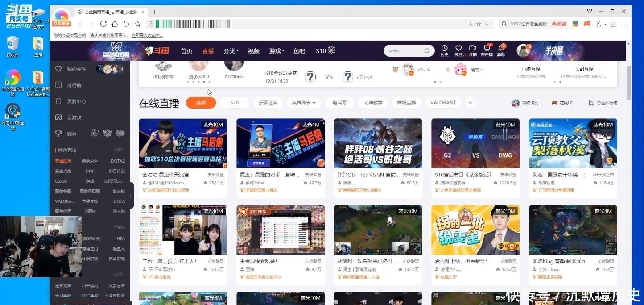The height and width of the screenshot is (305, 644).
Task: Select the 妹纸主播 filter pill
Action: coord(406,103)
